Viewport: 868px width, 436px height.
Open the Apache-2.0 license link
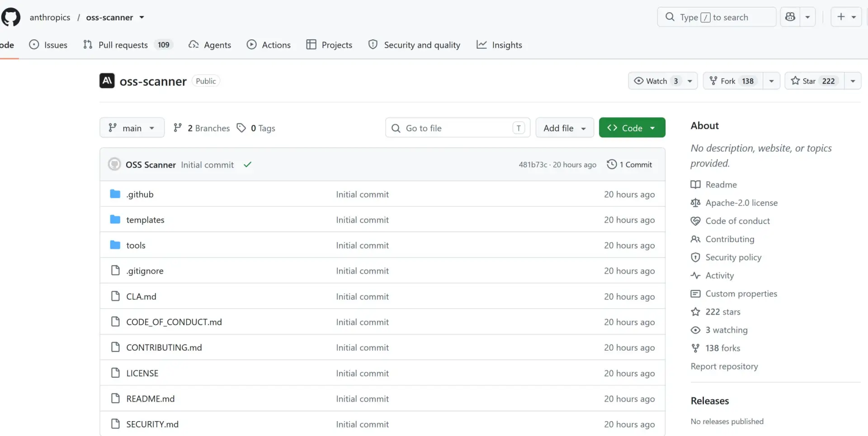click(734, 203)
